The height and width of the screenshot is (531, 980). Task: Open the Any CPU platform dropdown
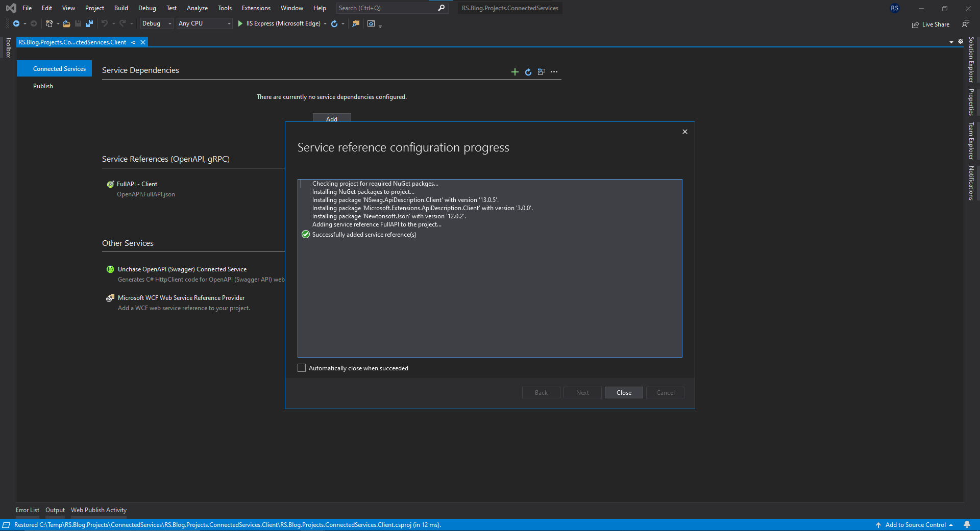click(204, 23)
